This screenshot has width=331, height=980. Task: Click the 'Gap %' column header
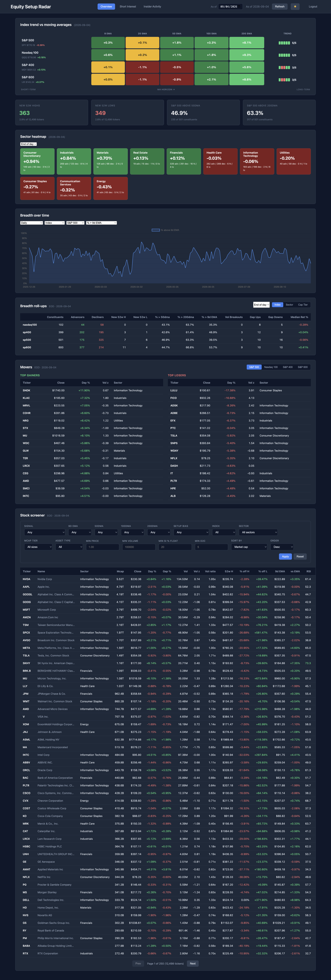pos(167,571)
